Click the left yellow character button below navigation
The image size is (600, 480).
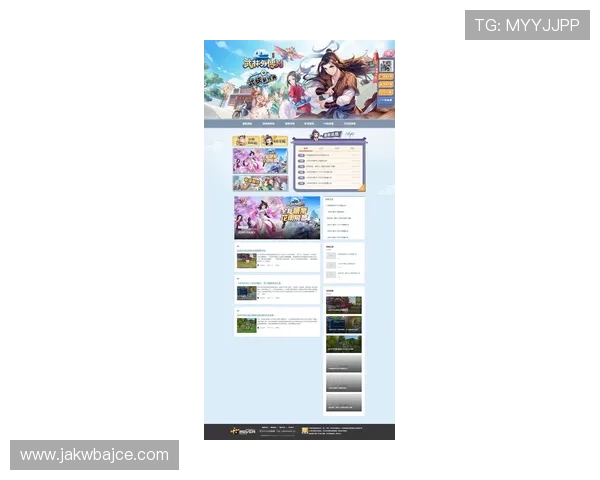click(x=246, y=142)
